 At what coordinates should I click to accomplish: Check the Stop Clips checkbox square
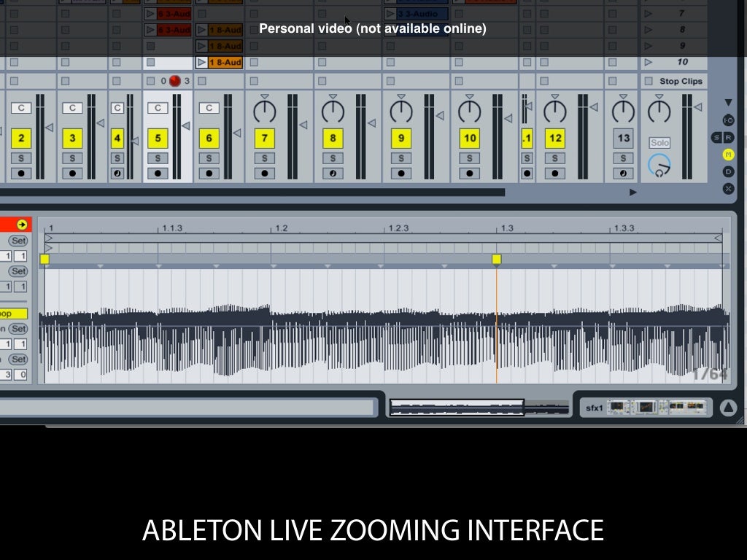pyautogui.click(x=649, y=81)
